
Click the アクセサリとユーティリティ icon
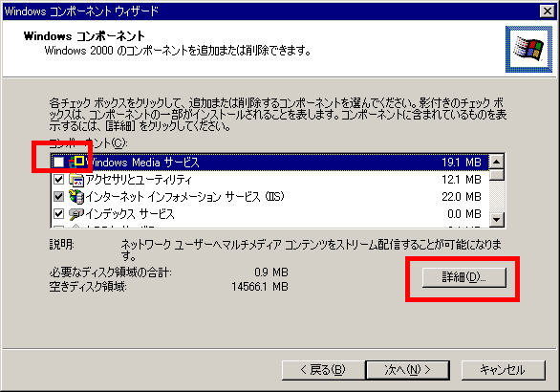76,180
